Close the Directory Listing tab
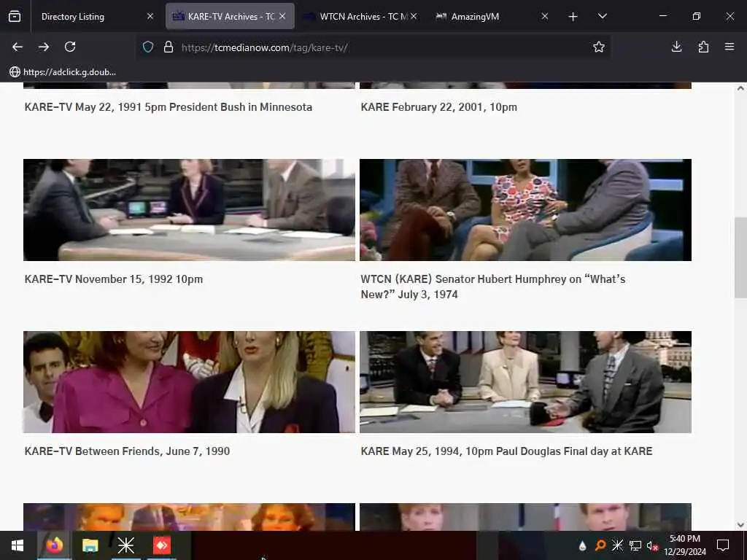 150,16
